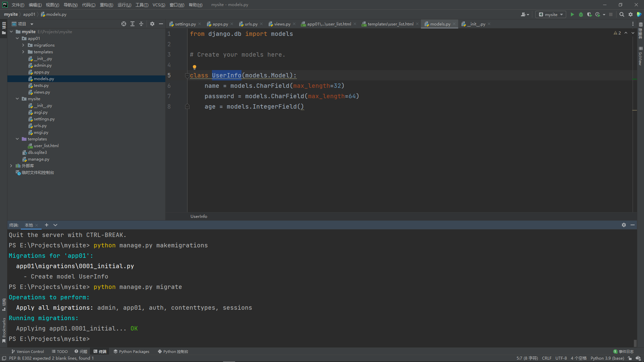Collapse the root templates folder
This screenshot has height=362, width=644.
click(x=17, y=139)
